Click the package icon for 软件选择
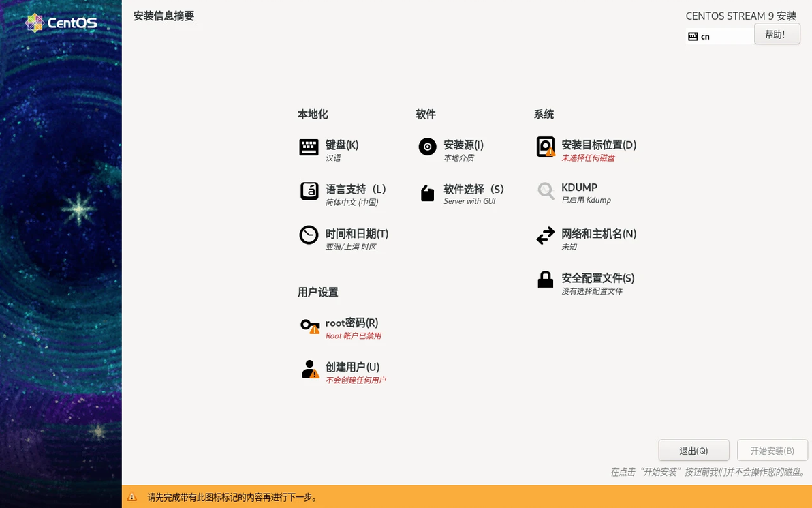 (x=427, y=193)
